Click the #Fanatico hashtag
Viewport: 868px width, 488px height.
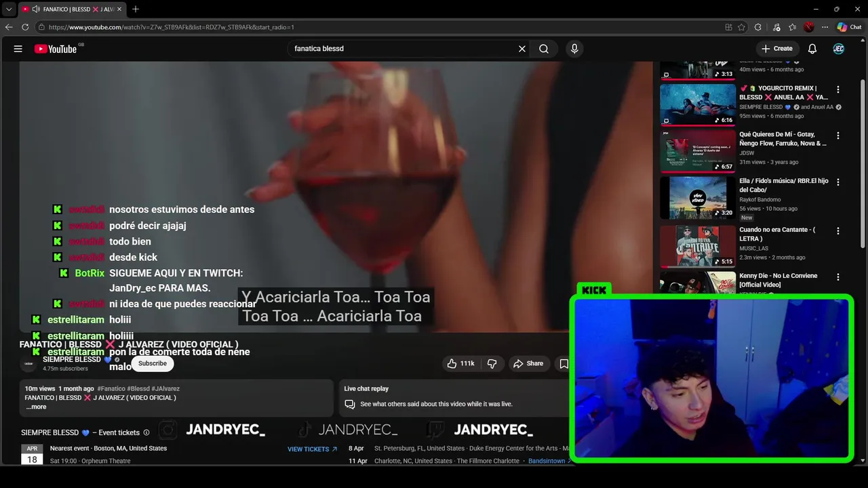[111, 389]
